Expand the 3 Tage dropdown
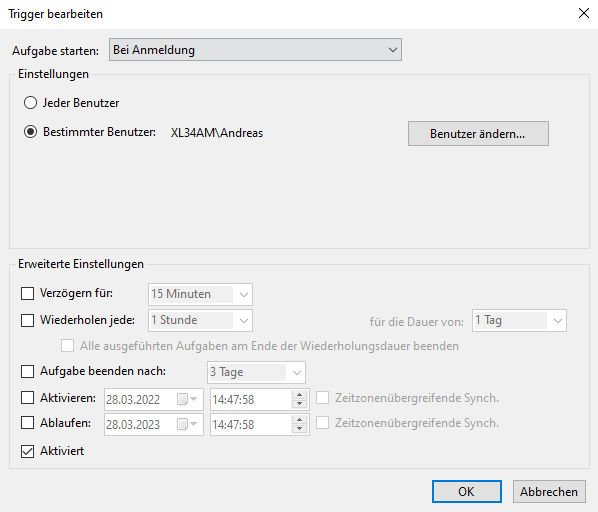Screen dimensions: 598x512 pyautogui.click(x=256, y=372)
